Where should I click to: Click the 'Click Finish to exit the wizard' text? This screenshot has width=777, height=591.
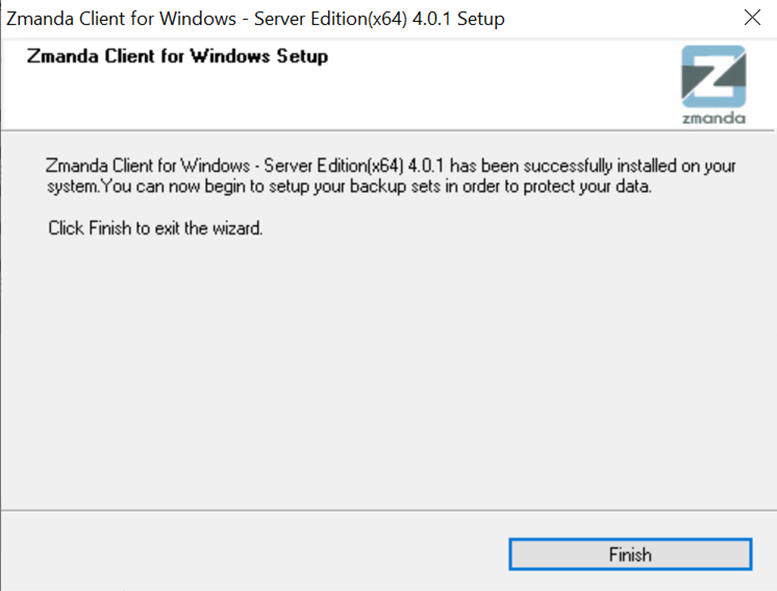click(x=155, y=228)
